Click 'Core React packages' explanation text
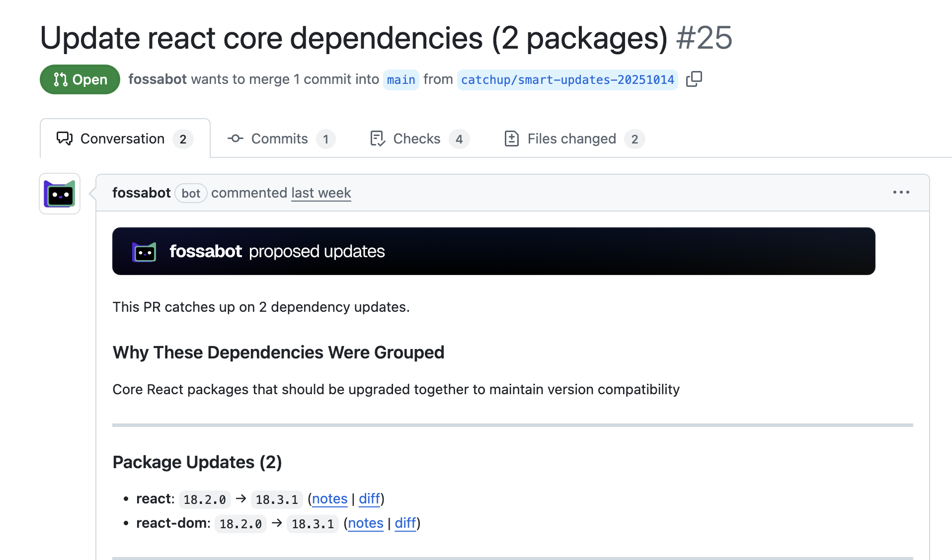 point(396,389)
